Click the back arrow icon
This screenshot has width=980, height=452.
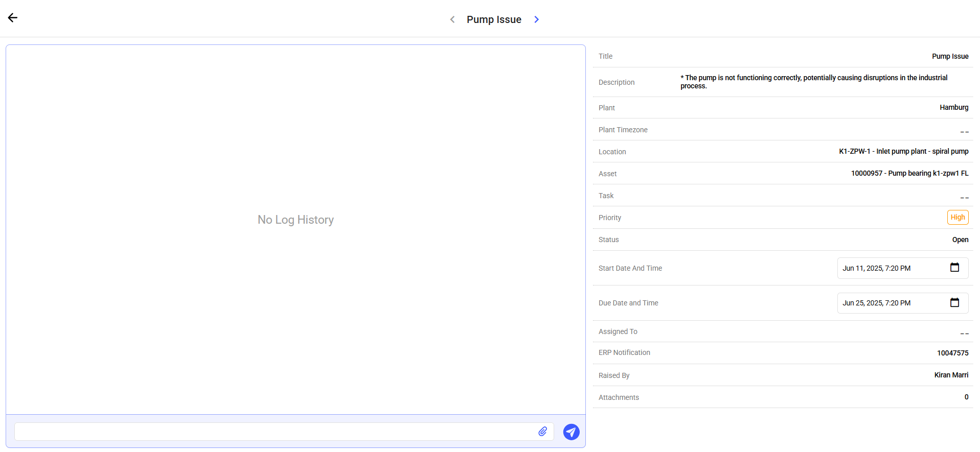tap(13, 18)
